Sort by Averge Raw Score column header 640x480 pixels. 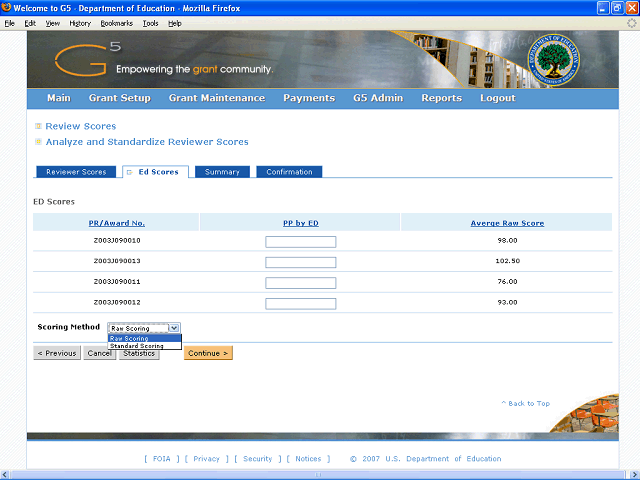click(507, 223)
